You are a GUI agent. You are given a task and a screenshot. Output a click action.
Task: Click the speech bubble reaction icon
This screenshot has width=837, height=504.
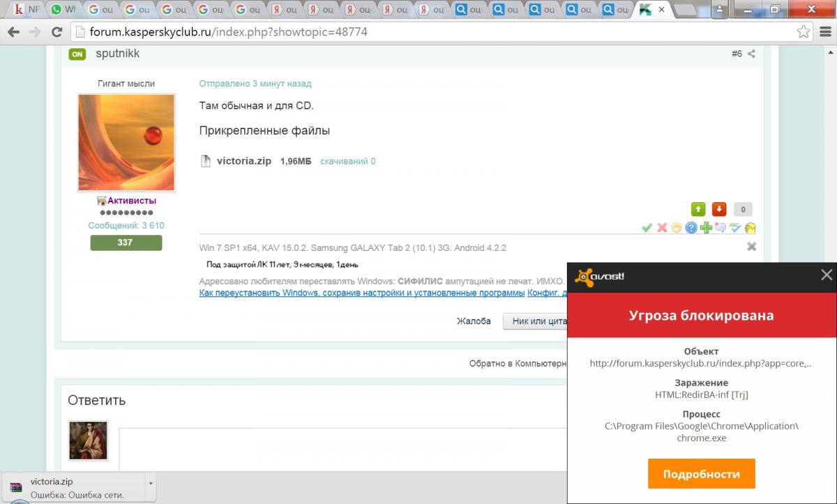pos(721,228)
